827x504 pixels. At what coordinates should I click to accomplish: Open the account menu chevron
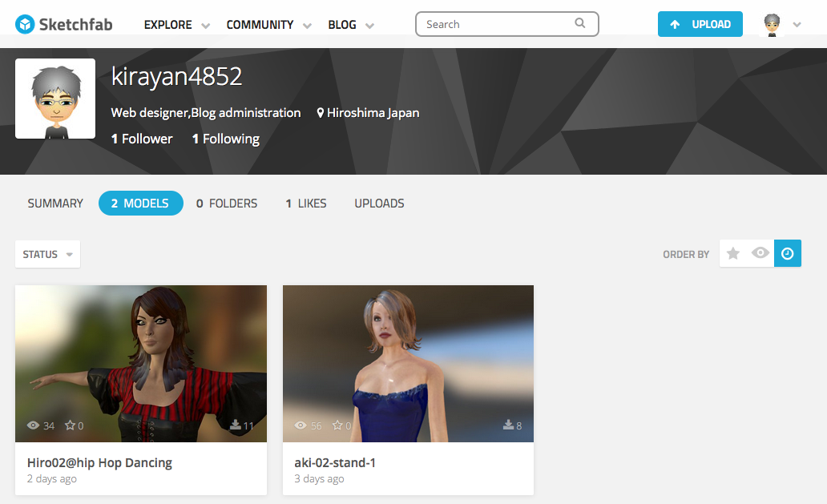797,25
